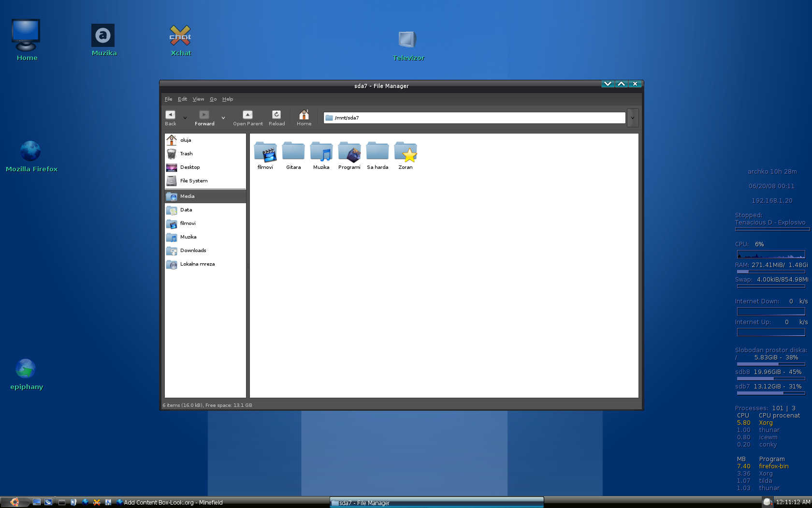Click the Xchat desktop icon
The height and width of the screenshot is (508, 812).
tap(180, 40)
